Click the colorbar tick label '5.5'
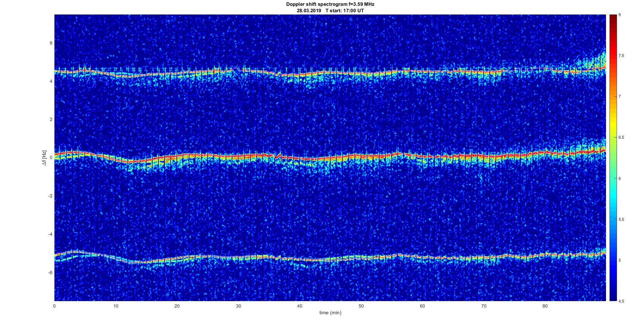This screenshot has height=323, width=644. [621, 220]
